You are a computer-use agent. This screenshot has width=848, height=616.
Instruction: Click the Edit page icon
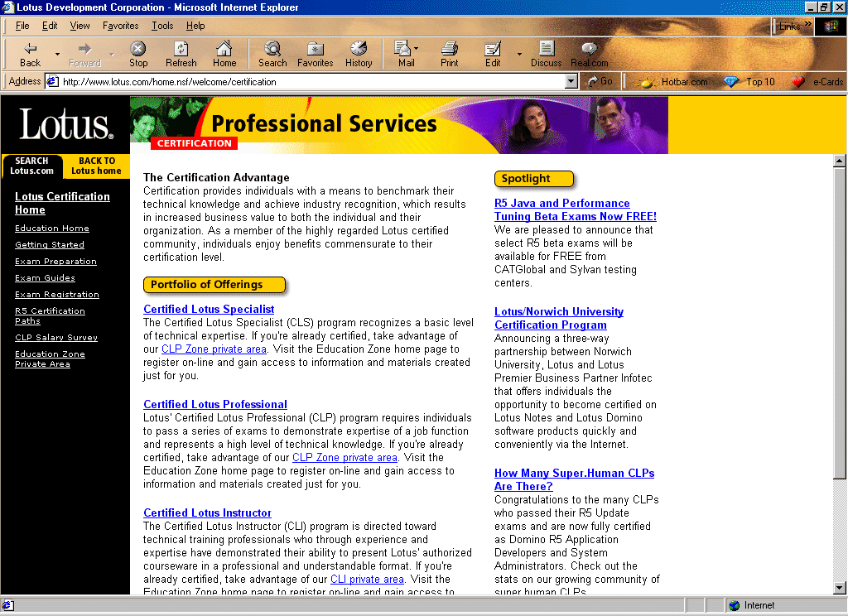click(x=492, y=49)
